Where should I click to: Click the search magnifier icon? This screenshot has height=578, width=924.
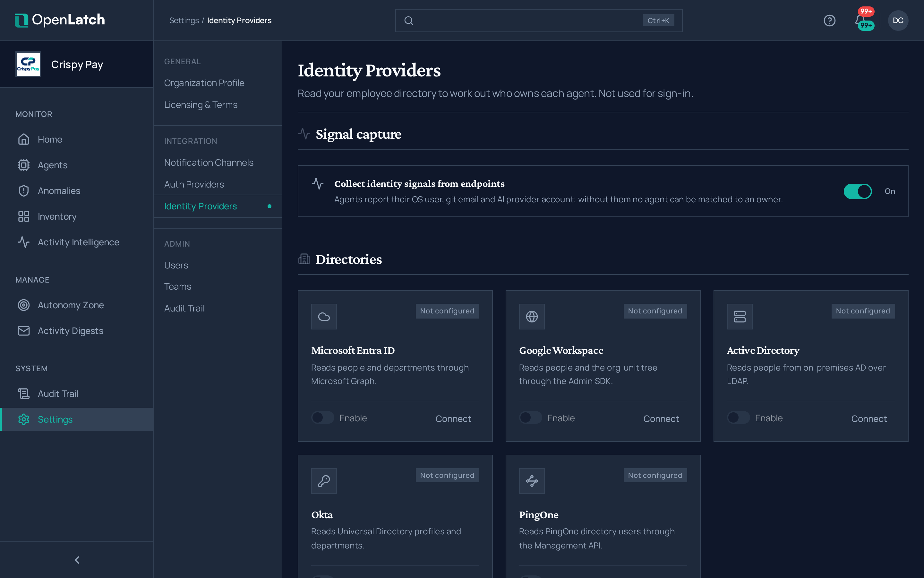pyautogui.click(x=408, y=21)
